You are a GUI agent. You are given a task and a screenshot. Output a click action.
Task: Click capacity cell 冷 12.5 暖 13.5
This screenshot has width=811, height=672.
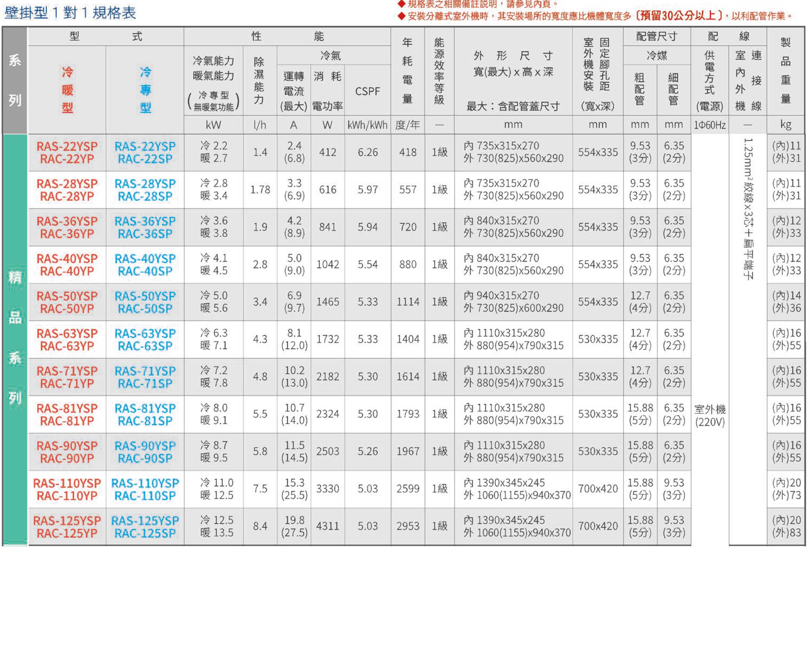[x=214, y=527]
